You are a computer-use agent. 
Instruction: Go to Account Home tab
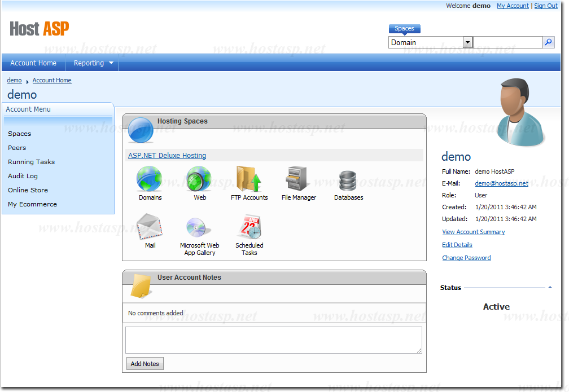pyautogui.click(x=33, y=63)
